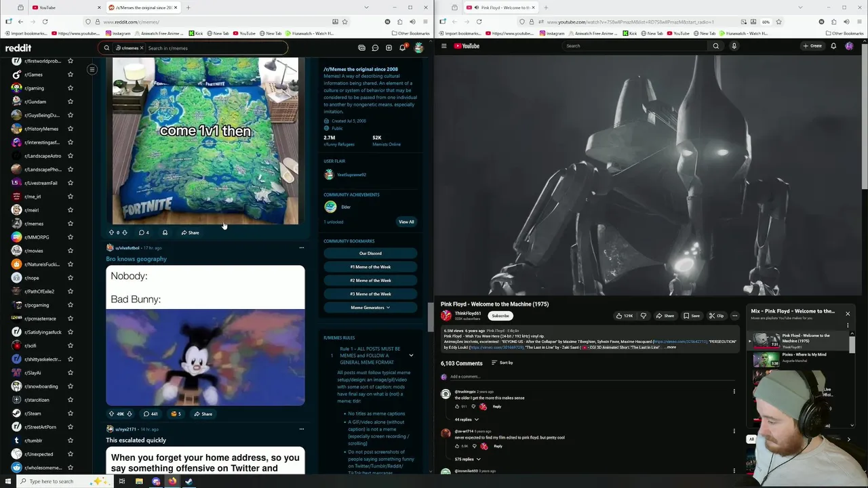Image resolution: width=868 pixels, height=488 pixels.
Task: Dislike the Pink Floyd video
Action: tap(644, 316)
